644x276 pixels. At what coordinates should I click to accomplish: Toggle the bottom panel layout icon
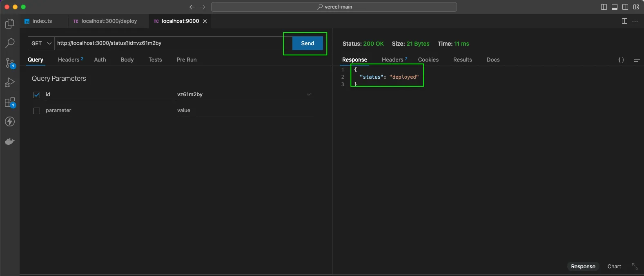point(615,7)
